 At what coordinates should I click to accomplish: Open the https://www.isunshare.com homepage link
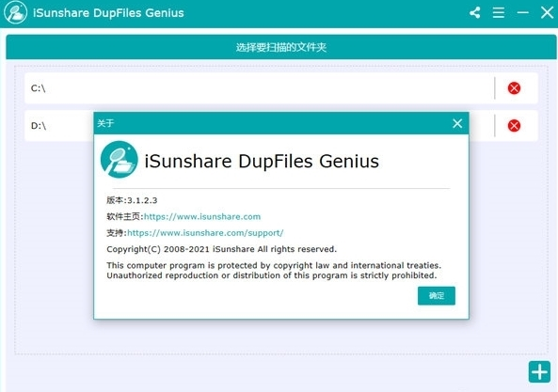point(202,217)
